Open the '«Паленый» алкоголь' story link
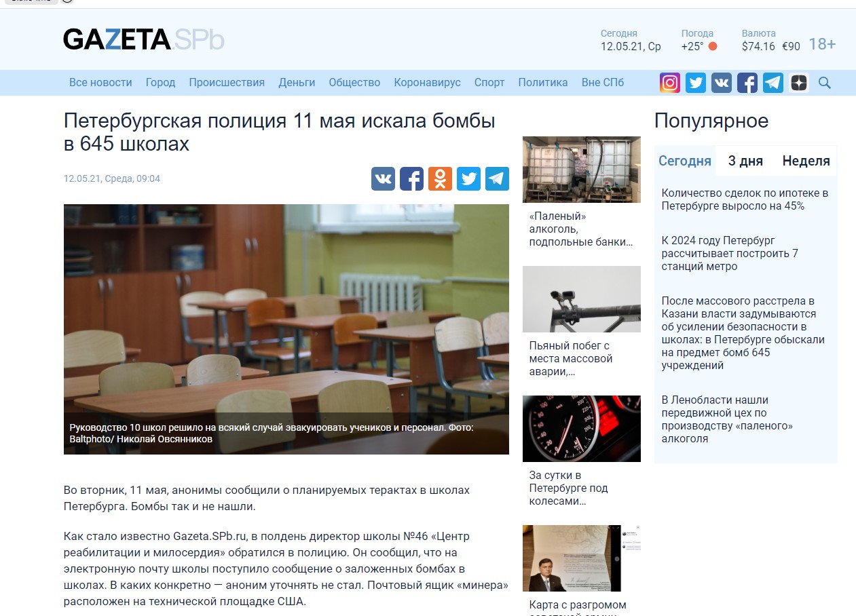The width and height of the screenshot is (856, 616). point(581,229)
